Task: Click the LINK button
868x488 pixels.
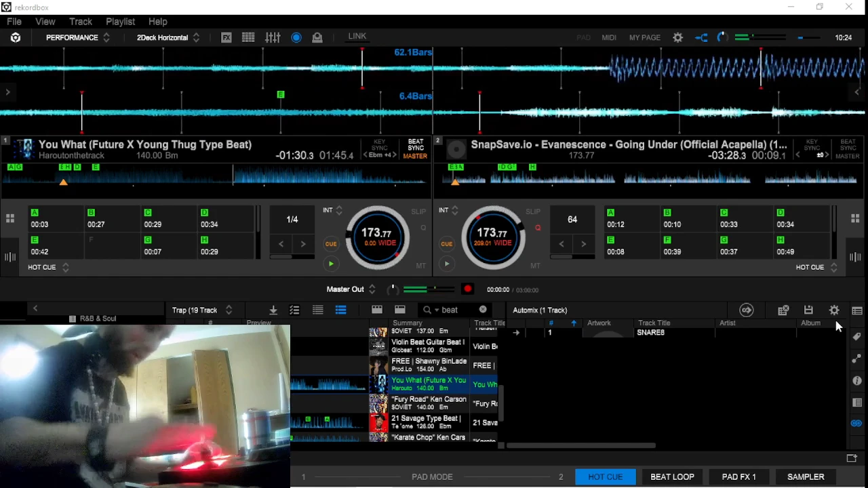Action: click(357, 37)
